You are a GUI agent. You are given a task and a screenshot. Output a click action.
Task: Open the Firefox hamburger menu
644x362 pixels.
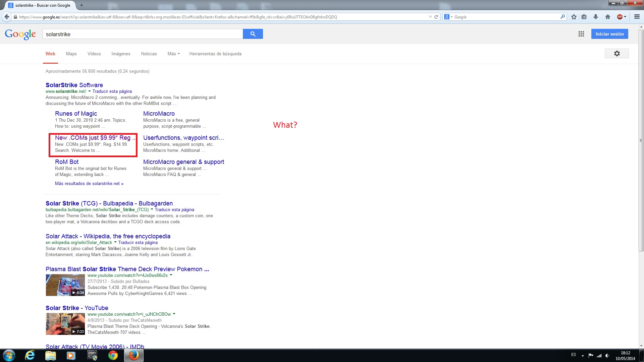click(x=637, y=17)
